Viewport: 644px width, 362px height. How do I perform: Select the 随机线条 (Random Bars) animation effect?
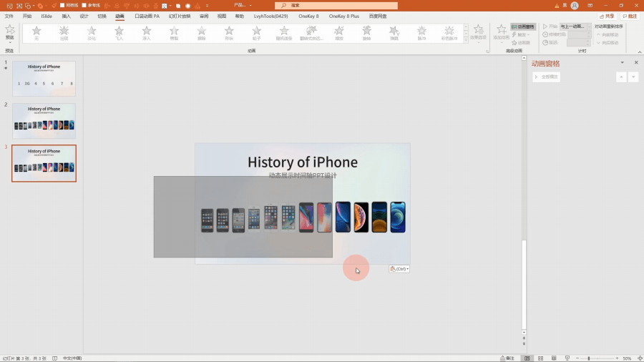[284, 33]
